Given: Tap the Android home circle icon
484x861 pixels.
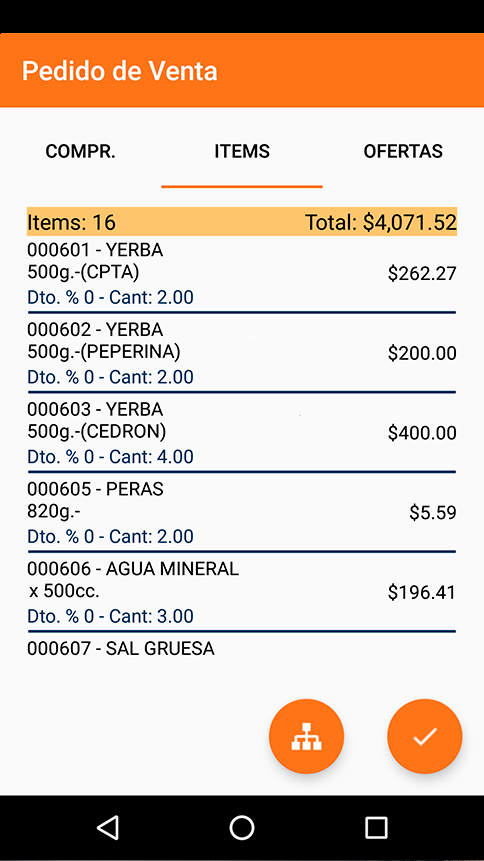Looking at the screenshot, I should point(242,828).
